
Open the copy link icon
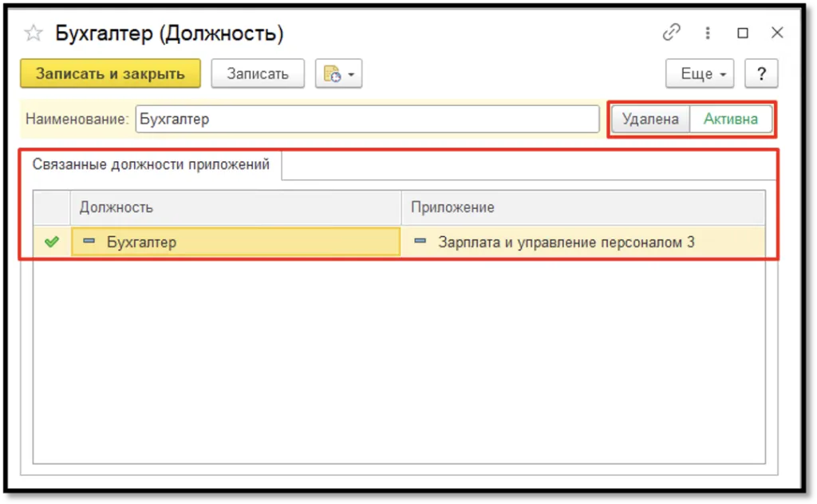[671, 33]
